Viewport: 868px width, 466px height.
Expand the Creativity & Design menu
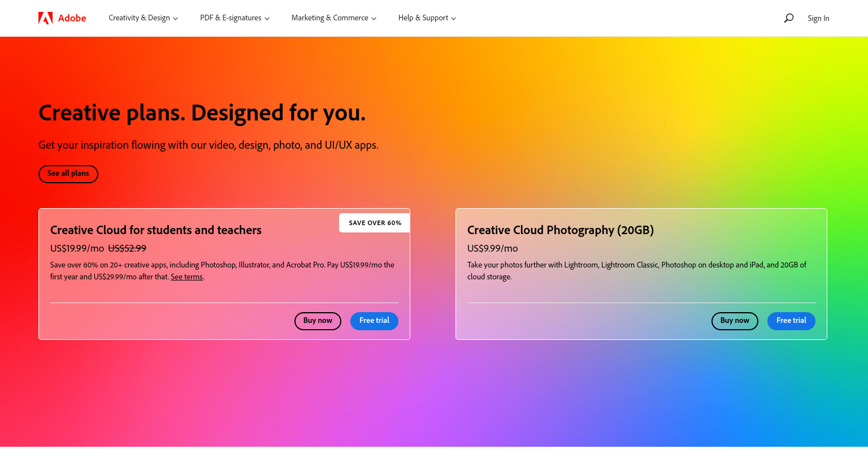pyautogui.click(x=144, y=18)
